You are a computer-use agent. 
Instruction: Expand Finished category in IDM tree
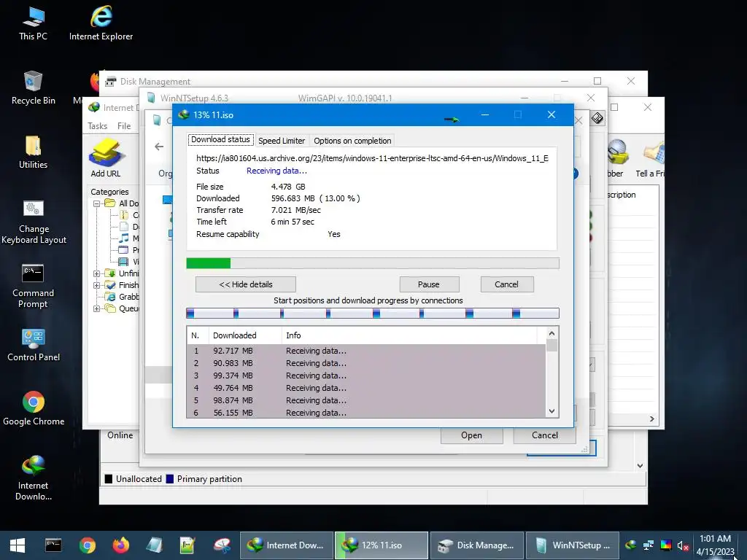click(97, 285)
